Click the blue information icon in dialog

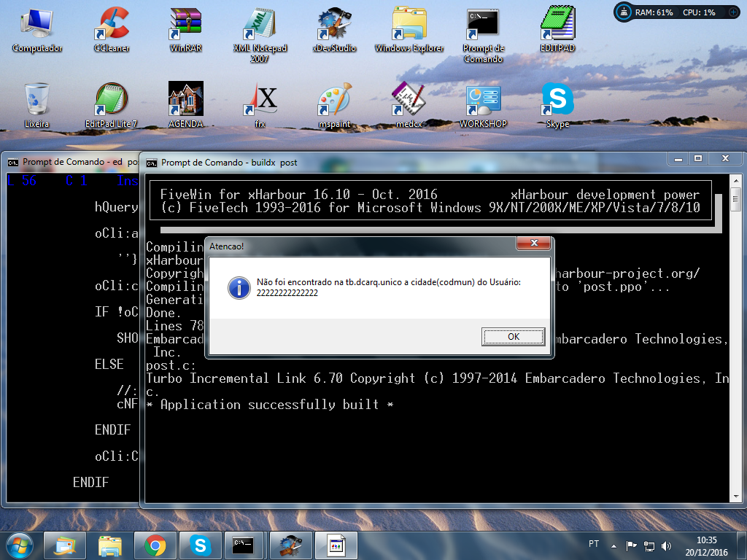(239, 287)
